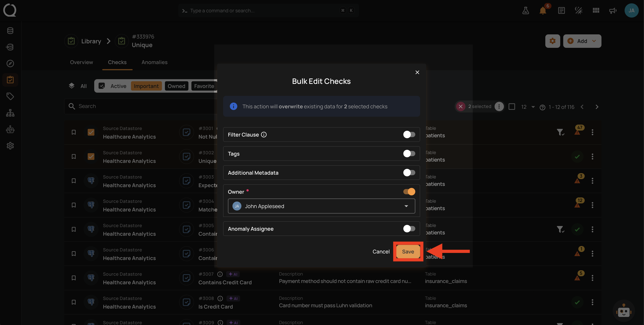The image size is (644, 325).
Task: Open row menu for check #3007
Action: coord(592,278)
